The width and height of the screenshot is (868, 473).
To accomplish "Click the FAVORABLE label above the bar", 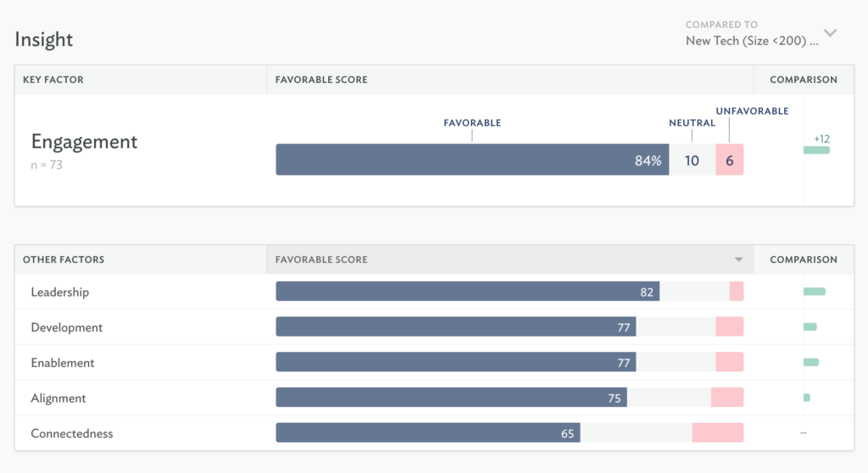I will pos(472,123).
